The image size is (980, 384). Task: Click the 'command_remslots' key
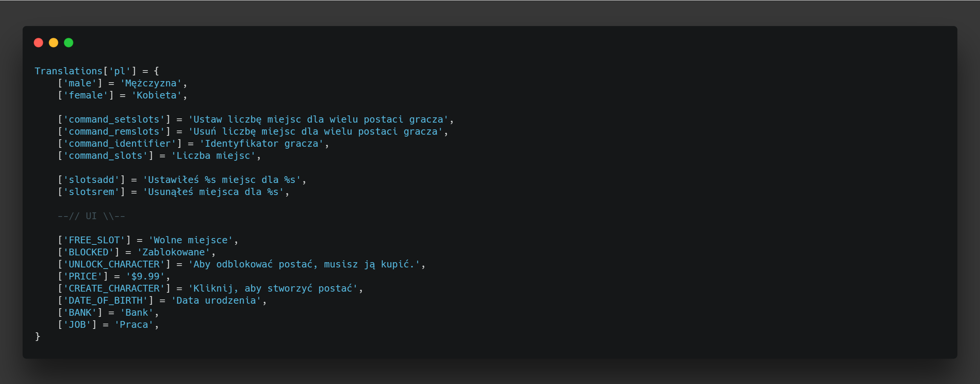point(114,132)
